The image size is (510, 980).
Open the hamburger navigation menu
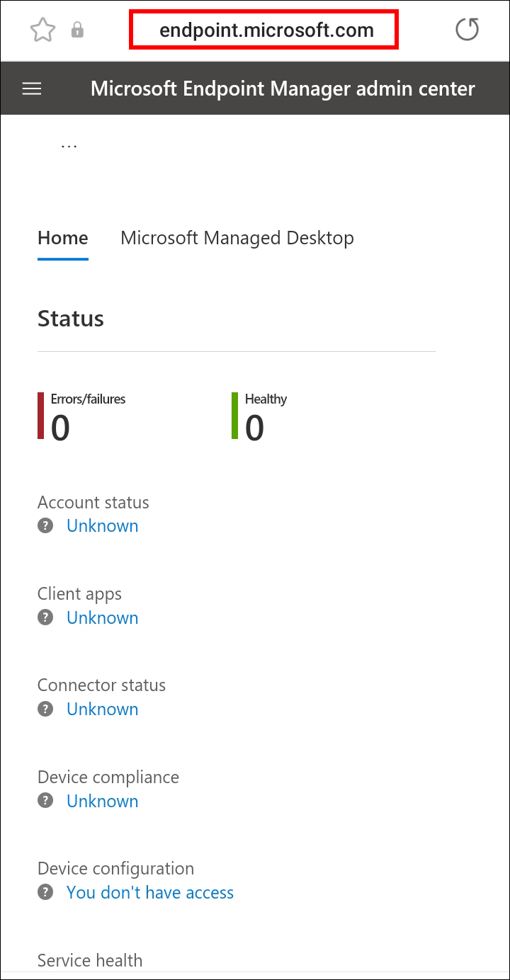coord(32,89)
